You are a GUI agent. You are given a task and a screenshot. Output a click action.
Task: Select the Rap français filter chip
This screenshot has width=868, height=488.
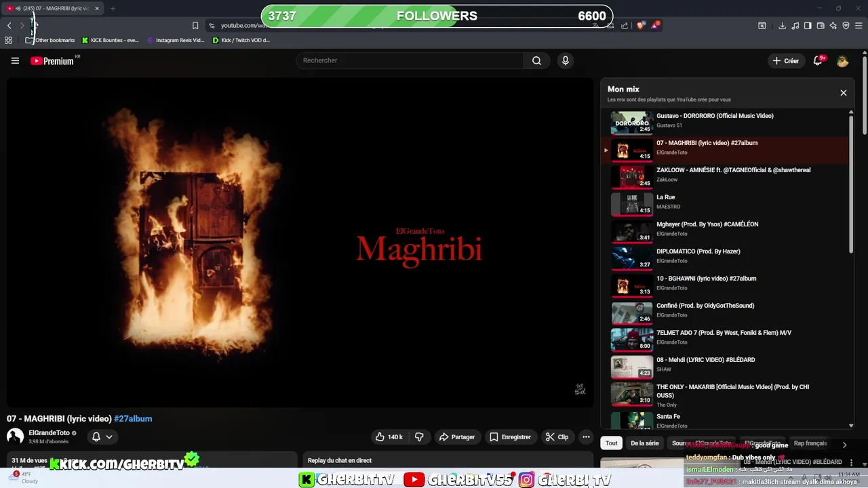click(810, 443)
